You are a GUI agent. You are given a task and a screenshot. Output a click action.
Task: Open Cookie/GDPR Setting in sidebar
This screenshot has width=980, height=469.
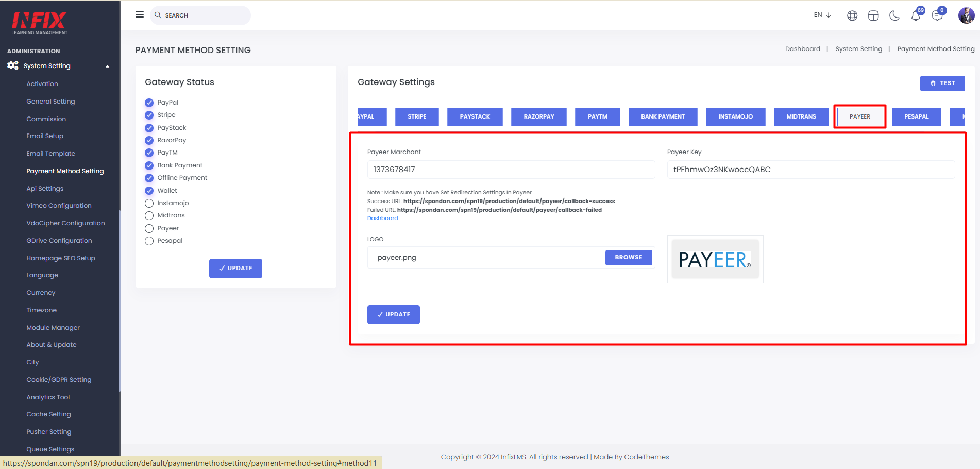[x=59, y=380]
